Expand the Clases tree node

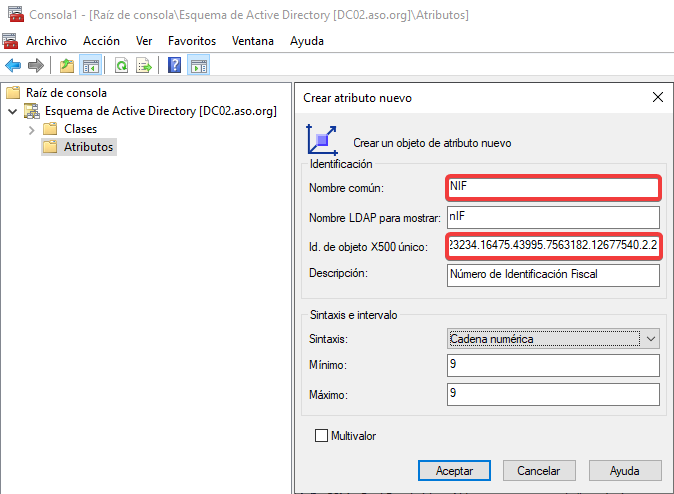(32, 129)
